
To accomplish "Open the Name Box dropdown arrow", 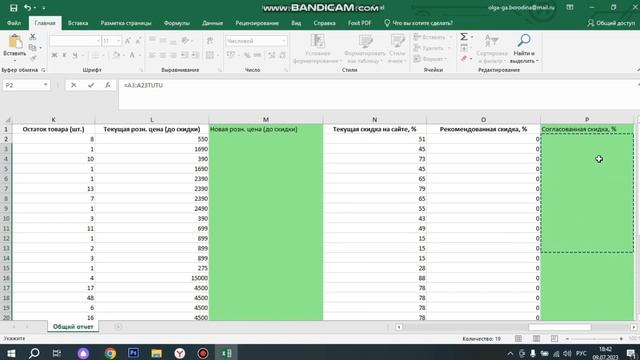I will tap(46, 85).
